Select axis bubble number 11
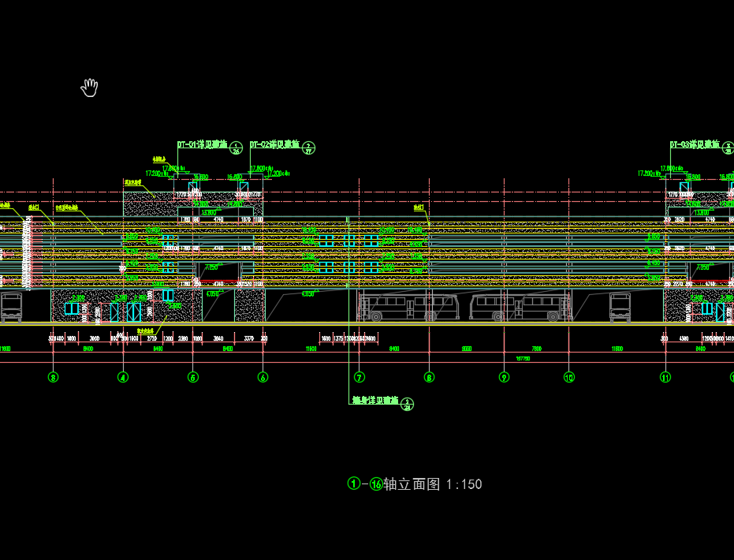The image size is (734, 560). click(665, 377)
